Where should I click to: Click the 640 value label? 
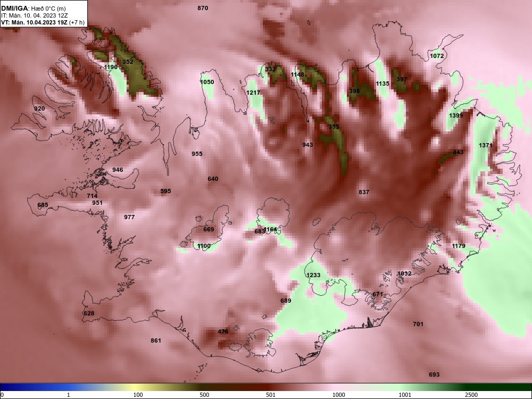[x=213, y=179]
